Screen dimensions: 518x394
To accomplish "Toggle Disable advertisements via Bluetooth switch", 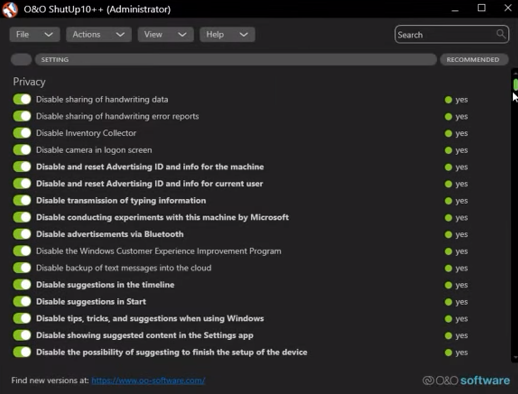I will pyautogui.click(x=22, y=234).
